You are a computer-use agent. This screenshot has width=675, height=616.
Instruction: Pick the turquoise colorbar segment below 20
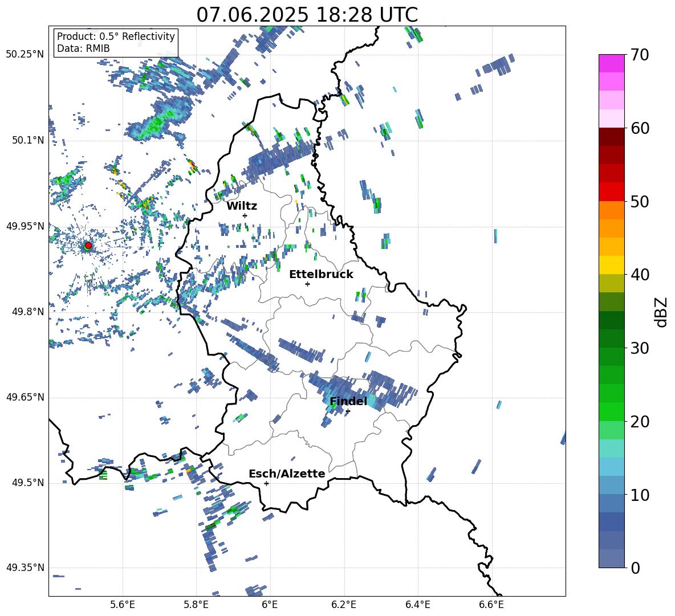point(611,448)
